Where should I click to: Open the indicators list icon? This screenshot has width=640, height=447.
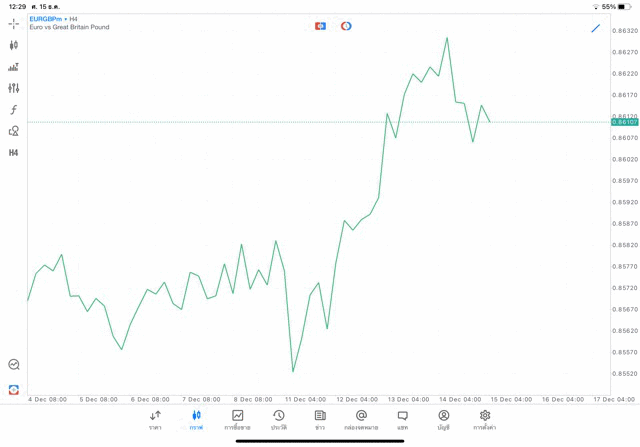pyautogui.click(x=14, y=67)
